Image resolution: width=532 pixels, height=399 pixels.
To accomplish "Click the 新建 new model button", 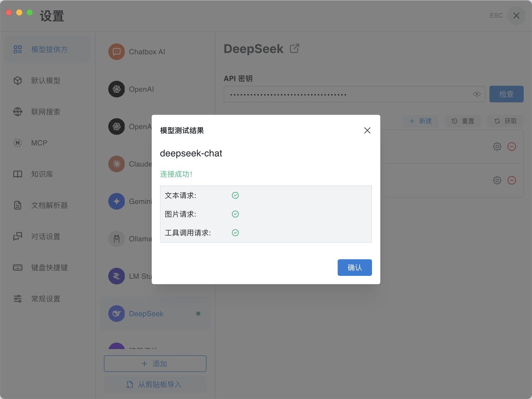I will (420, 121).
